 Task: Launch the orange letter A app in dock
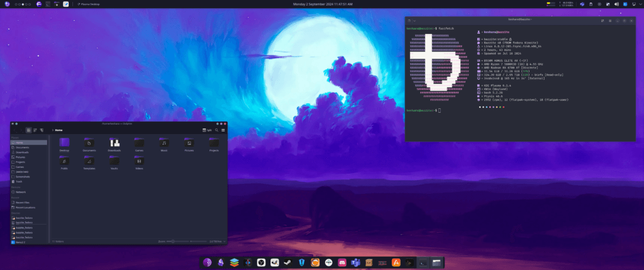tap(396, 262)
